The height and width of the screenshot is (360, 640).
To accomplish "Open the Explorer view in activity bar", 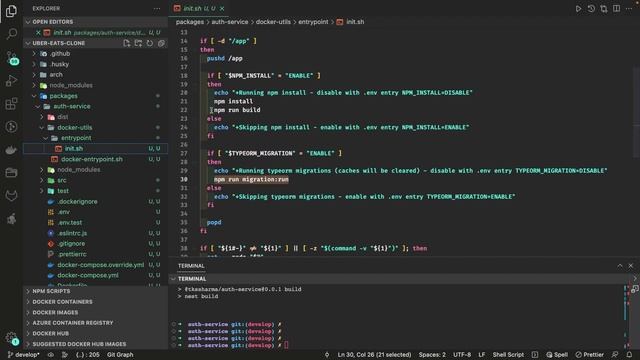I will (x=11, y=11).
